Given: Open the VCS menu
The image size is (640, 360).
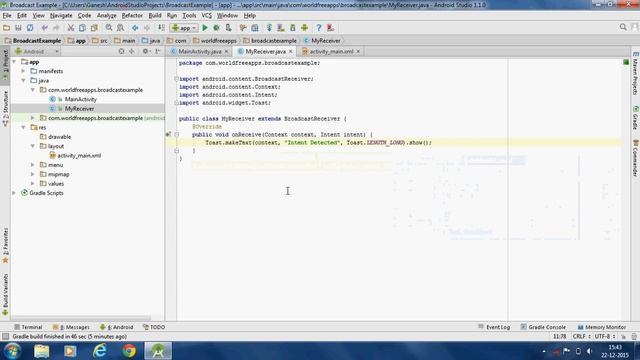Looking at the screenshot, I should pos(207,16).
